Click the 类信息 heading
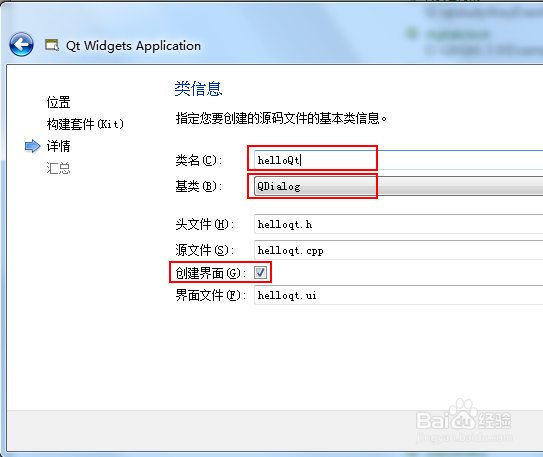The image size is (543, 457). [x=198, y=89]
